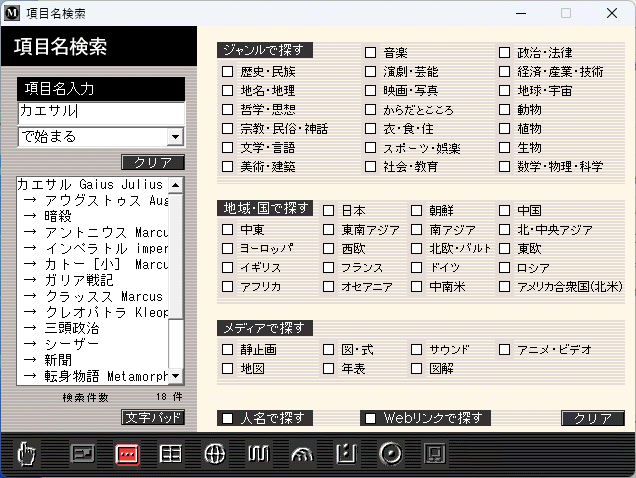Click the globe icon in bottom toolbar
The height and width of the screenshot is (478, 636).
(214, 454)
